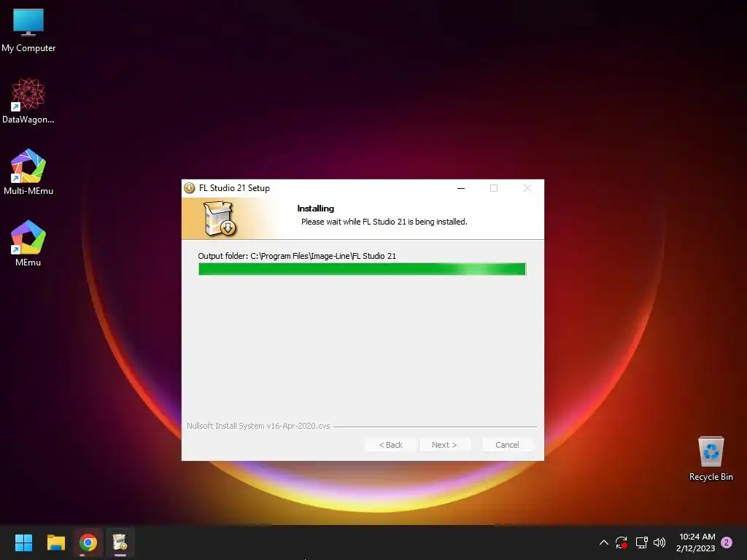This screenshot has width=747, height=560.
Task: Open File Explorer from taskbar
Action: (55, 542)
